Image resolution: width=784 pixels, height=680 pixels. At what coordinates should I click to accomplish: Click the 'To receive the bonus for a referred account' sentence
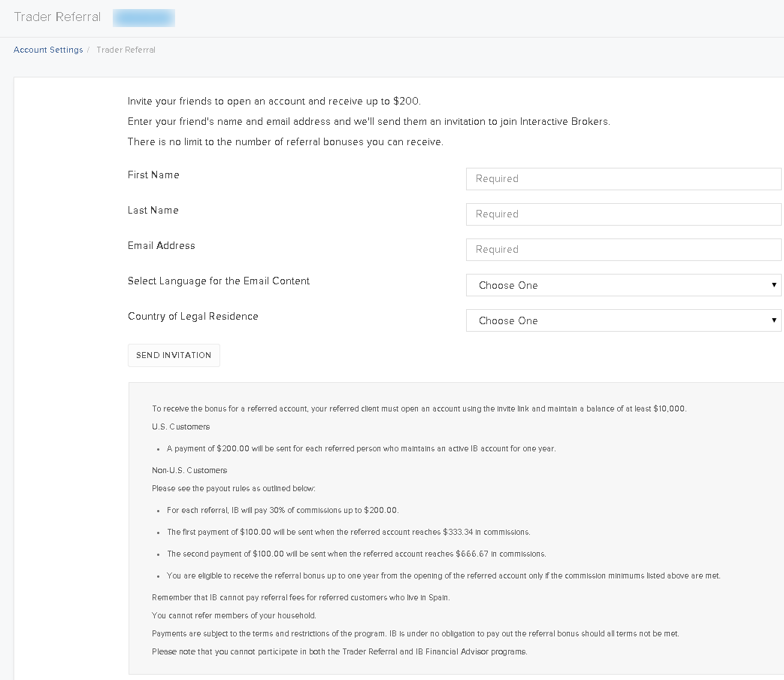tap(419, 408)
